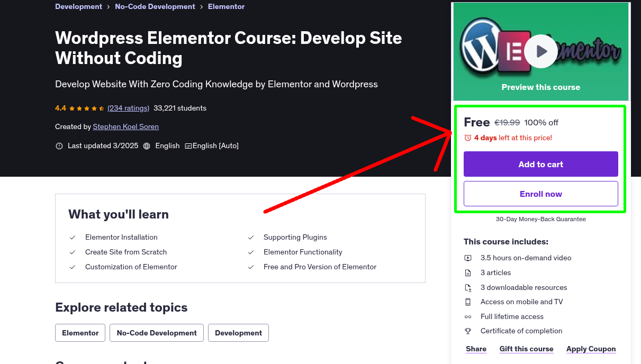The image size is (641, 364).
Task: Click checkmark beside Elementor Functionality
Action: coord(251,252)
